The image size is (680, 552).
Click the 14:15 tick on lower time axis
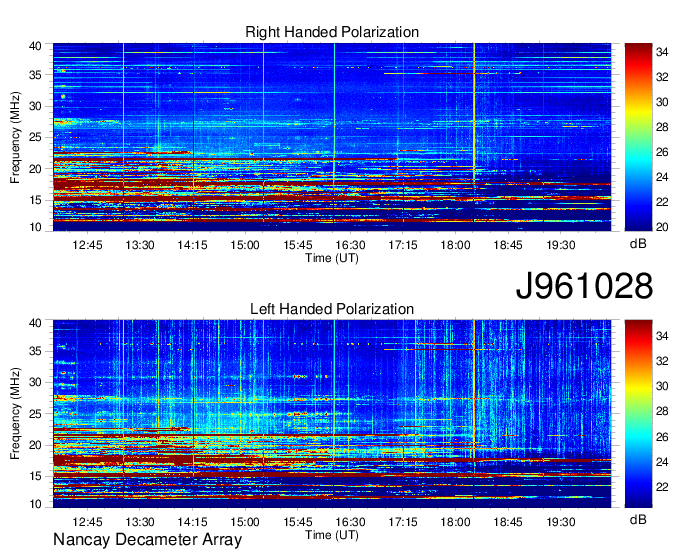point(193,522)
